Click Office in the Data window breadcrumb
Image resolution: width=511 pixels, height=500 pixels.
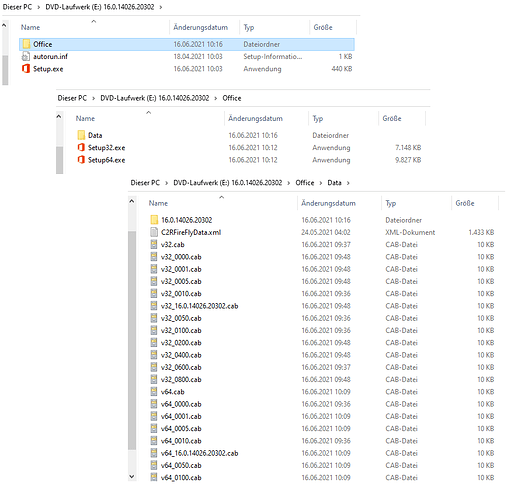(x=305, y=183)
